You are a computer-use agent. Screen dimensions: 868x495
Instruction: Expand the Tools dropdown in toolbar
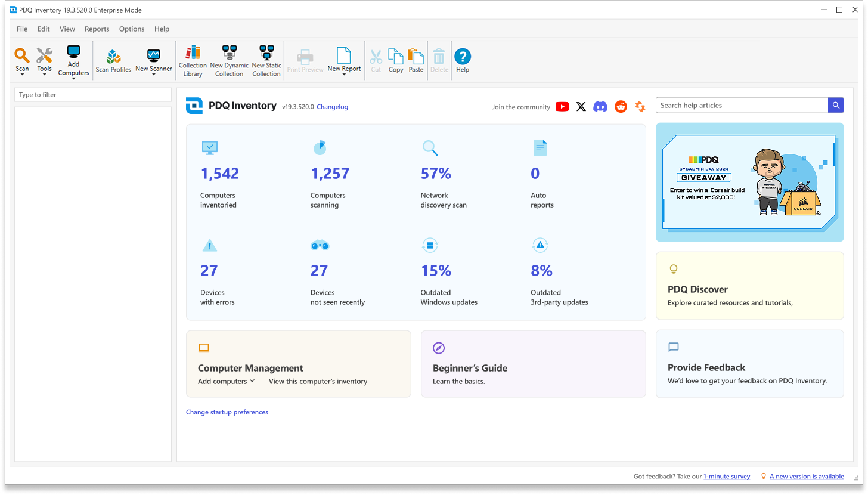pyautogui.click(x=45, y=75)
